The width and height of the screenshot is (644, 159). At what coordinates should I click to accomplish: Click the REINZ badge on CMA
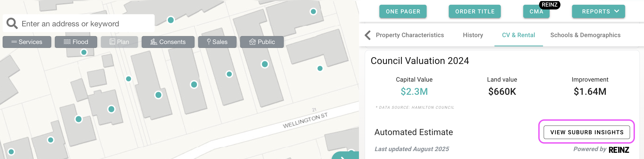[550, 5]
